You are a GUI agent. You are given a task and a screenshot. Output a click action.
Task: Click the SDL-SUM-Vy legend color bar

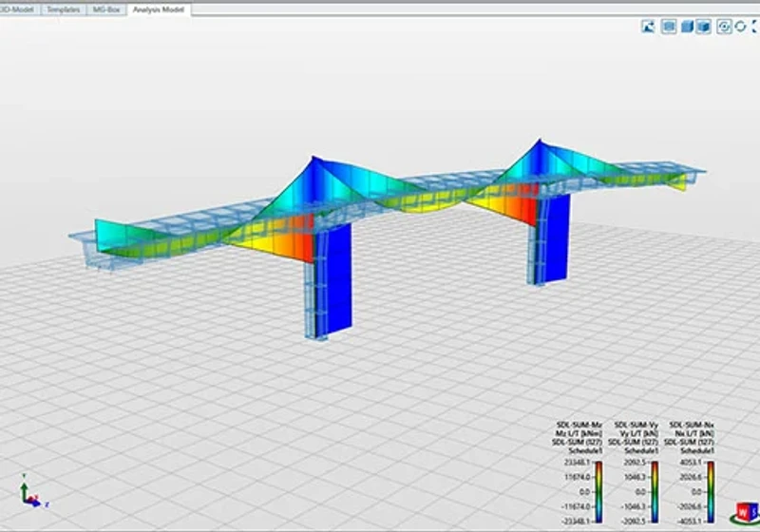point(655,492)
